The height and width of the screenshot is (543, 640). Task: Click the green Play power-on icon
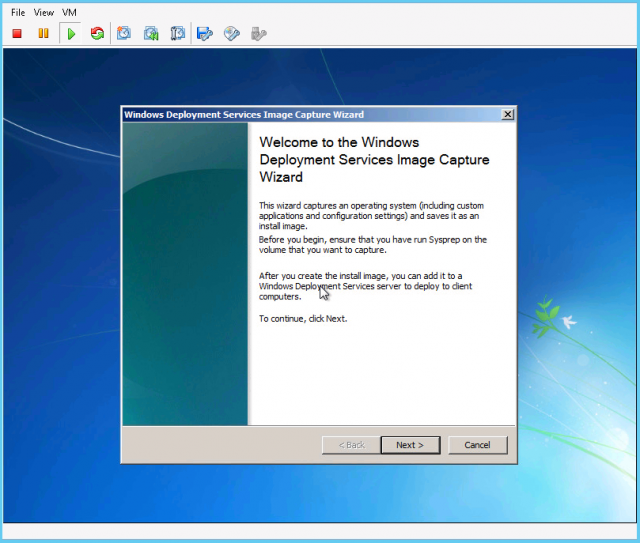[x=71, y=33]
